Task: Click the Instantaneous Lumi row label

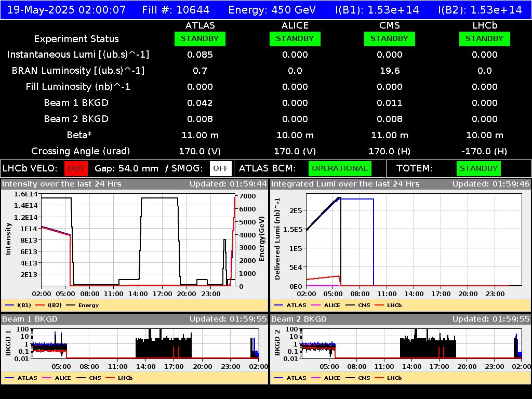Action: [78, 55]
